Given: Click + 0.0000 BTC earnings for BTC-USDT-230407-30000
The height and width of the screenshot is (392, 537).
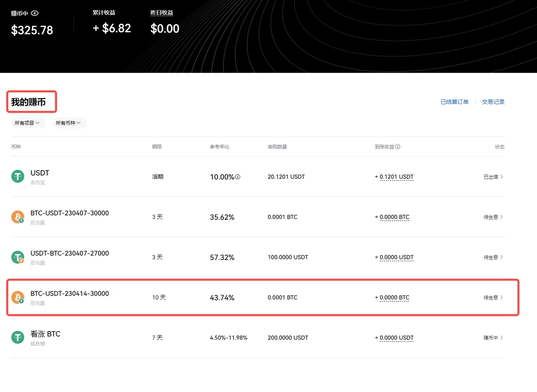Looking at the screenshot, I should (x=392, y=217).
